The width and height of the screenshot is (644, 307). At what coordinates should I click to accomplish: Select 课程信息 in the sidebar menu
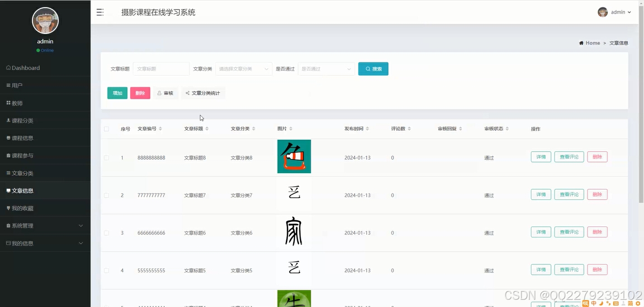pos(24,138)
